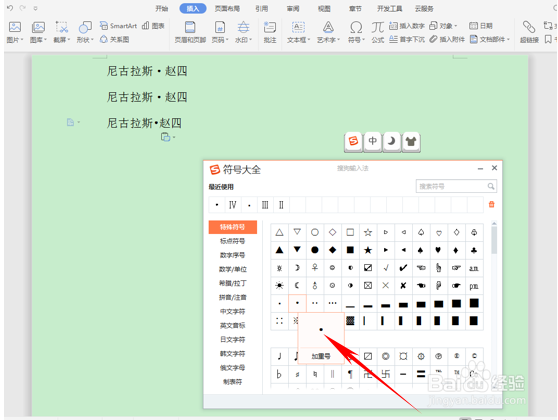Switch to the 开始 ribbon tab
The image size is (558, 420).
tap(162, 9)
